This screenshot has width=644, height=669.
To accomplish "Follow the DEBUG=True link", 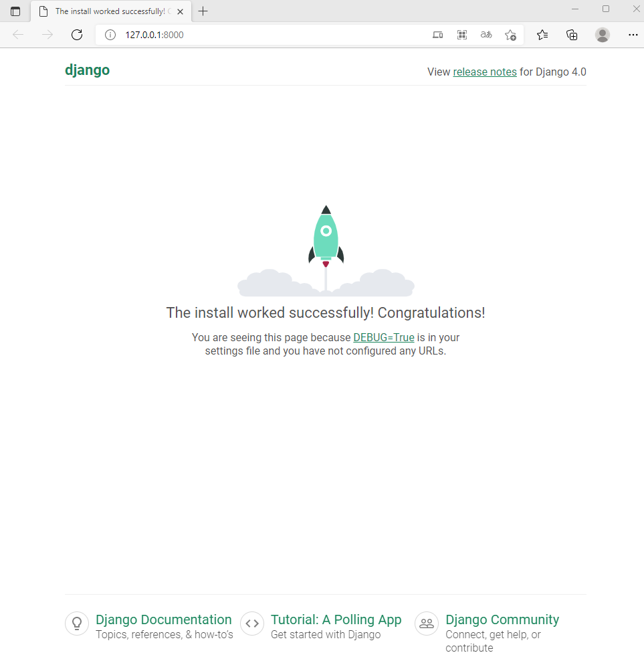I will click(x=383, y=337).
